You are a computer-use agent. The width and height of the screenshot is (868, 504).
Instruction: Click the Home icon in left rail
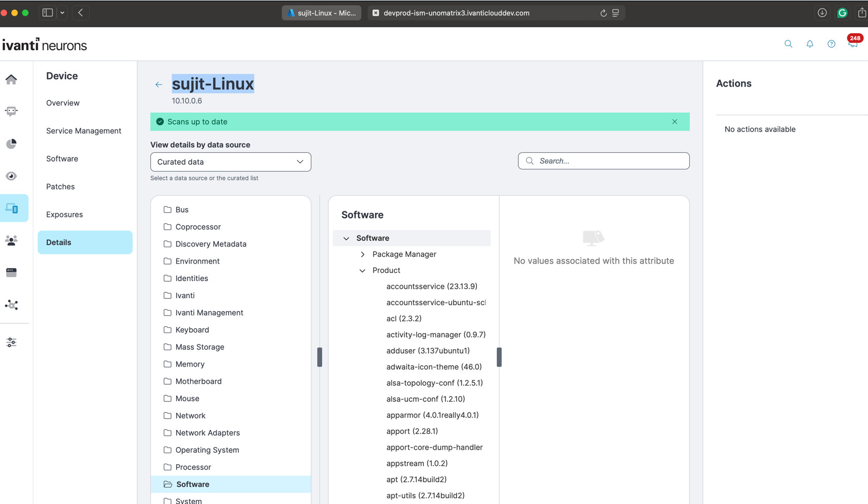[11, 79]
